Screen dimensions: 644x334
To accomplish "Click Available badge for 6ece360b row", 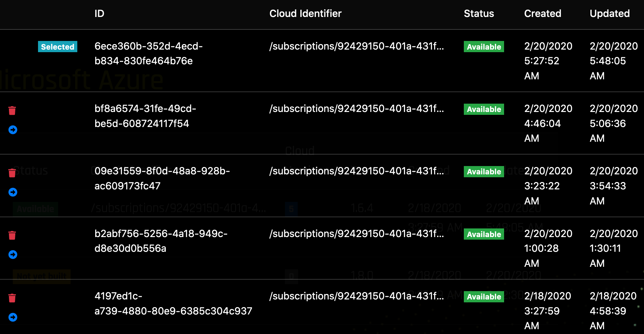I will 484,47.
